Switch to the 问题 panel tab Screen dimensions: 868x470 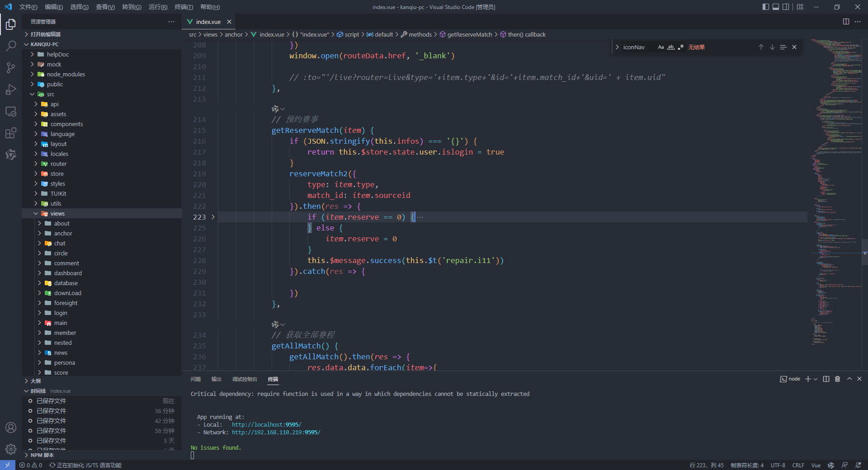[x=196, y=379]
